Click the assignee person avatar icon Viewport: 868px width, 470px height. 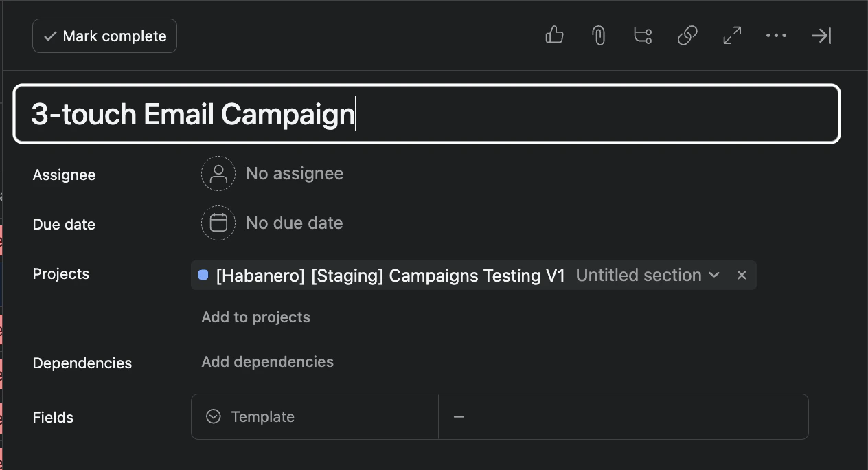tap(218, 174)
